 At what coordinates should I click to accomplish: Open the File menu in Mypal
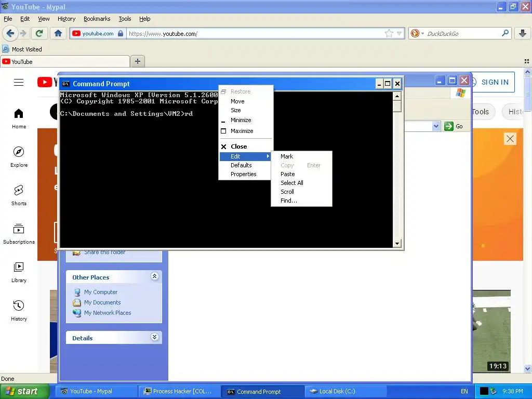coord(8,19)
